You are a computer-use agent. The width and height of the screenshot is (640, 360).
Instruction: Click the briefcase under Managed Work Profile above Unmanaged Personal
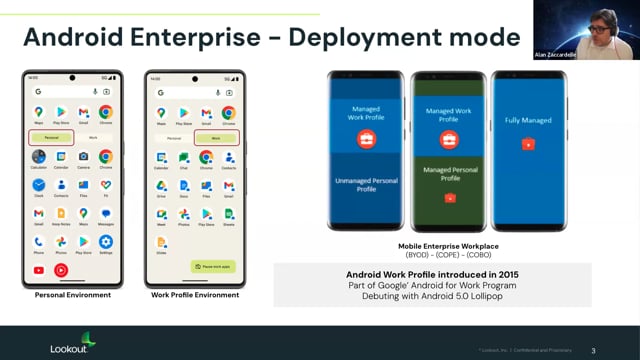(366, 139)
